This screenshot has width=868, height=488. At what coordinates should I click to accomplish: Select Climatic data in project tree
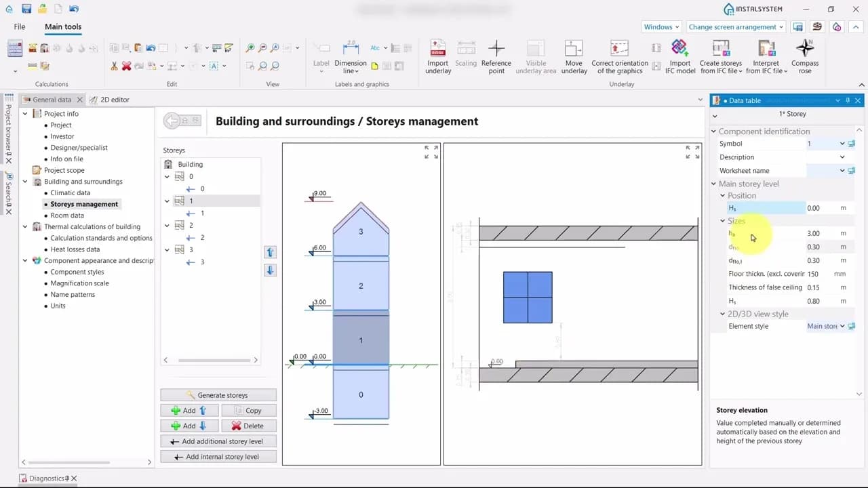pos(70,193)
